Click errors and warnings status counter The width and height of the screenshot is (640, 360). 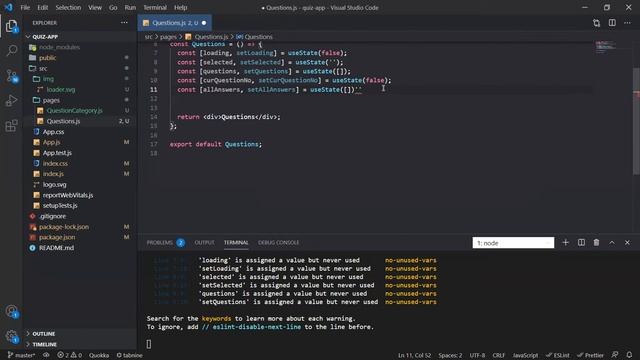[69, 355]
